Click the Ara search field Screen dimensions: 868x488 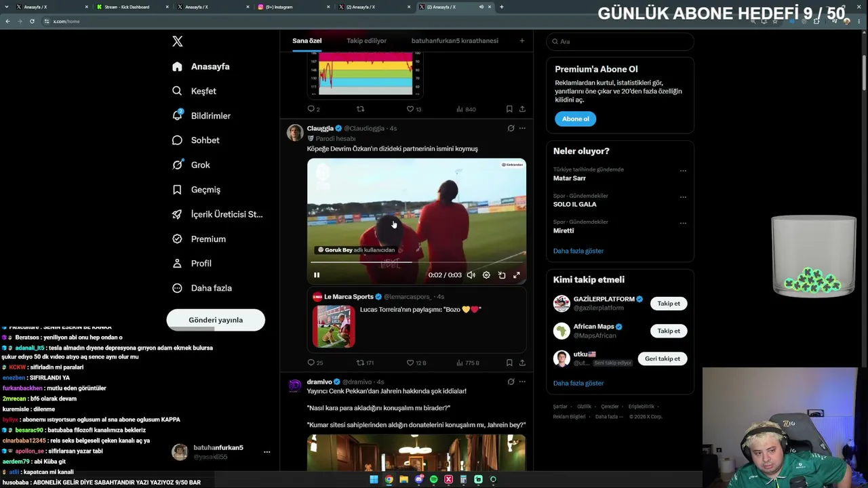click(620, 41)
